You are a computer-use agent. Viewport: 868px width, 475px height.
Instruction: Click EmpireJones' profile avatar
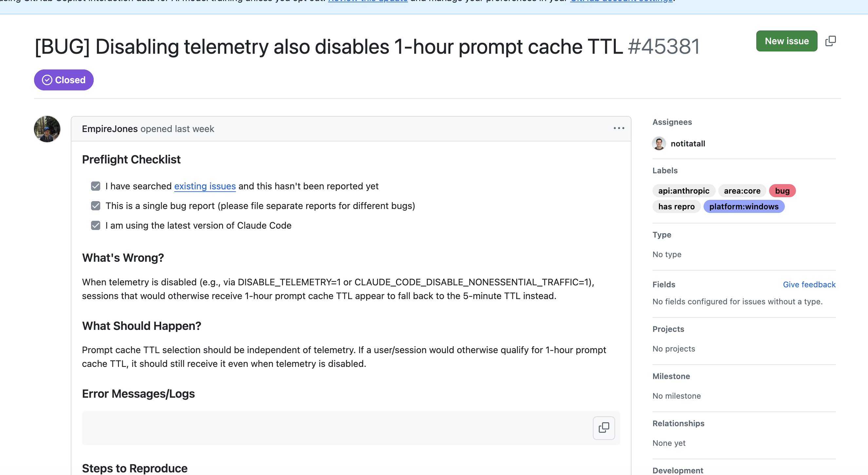click(x=47, y=129)
